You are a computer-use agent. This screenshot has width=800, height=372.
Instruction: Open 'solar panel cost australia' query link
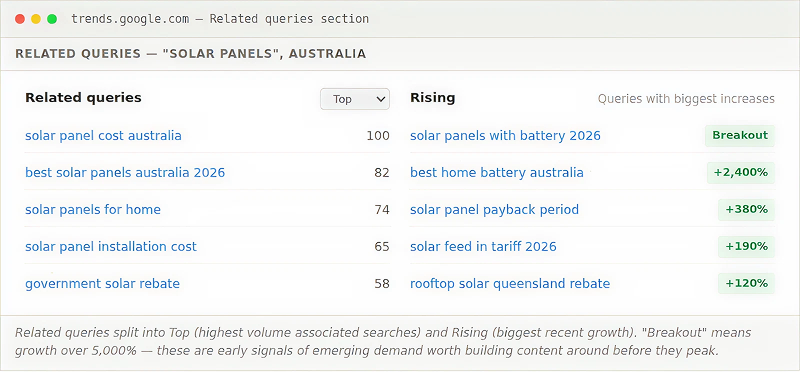tap(103, 136)
